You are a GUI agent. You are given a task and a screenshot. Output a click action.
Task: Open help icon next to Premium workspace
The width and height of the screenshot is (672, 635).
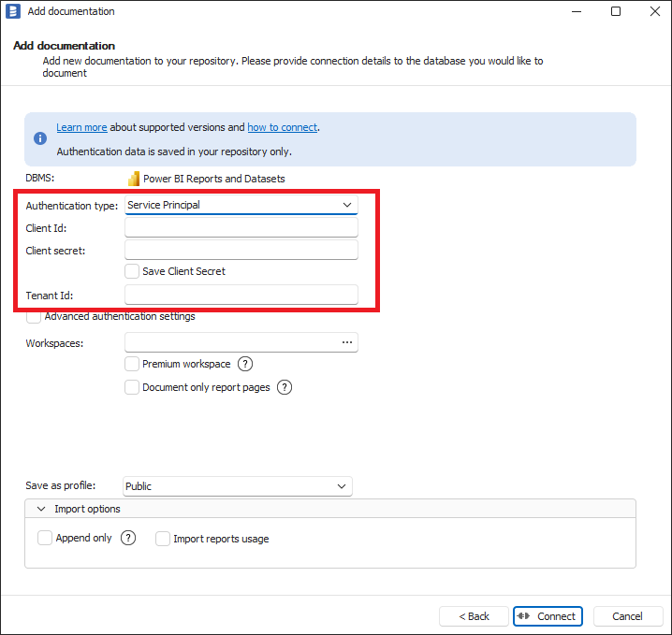[245, 364]
